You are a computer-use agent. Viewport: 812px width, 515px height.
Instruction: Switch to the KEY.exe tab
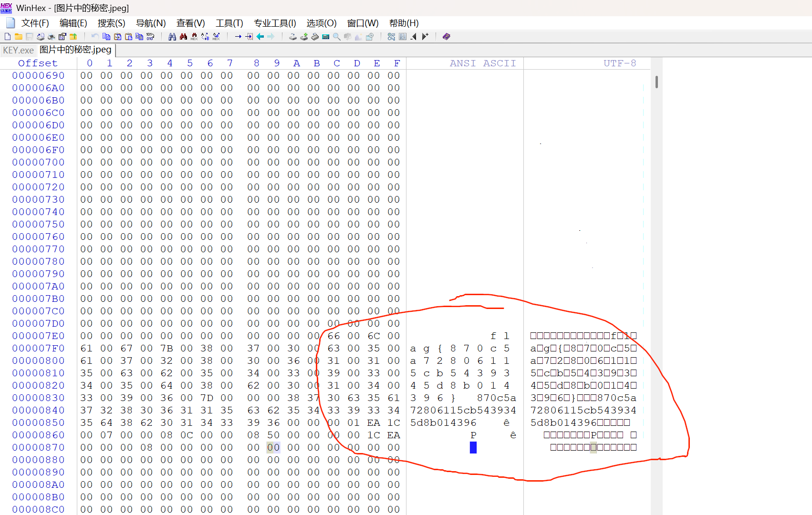[18, 50]
